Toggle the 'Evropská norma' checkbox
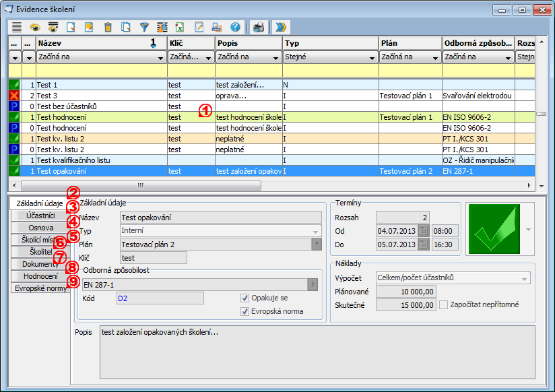The image size is (555, 392). 245,311
